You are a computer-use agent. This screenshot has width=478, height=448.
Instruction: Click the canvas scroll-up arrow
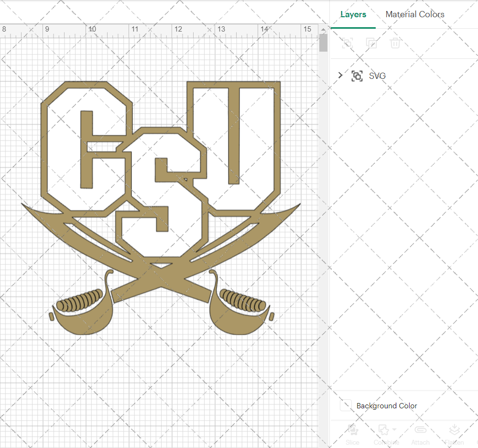pos(323,30)
